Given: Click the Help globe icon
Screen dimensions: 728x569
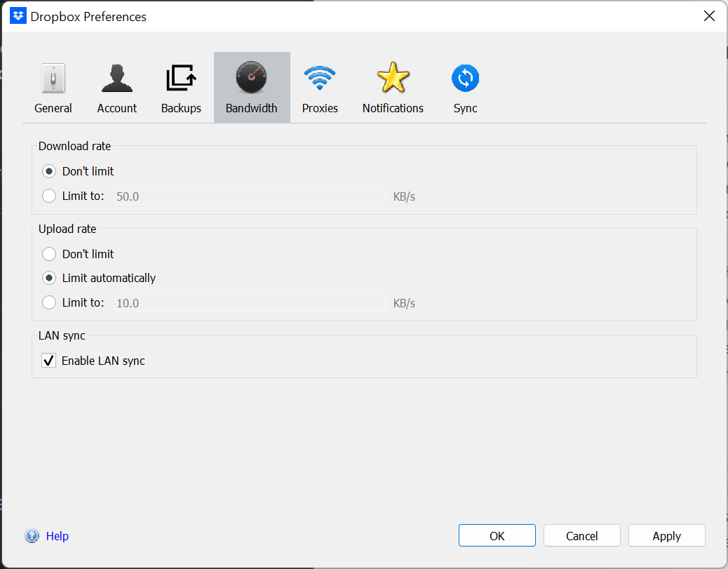Looking at the screenshot, I should coord(32,535).
